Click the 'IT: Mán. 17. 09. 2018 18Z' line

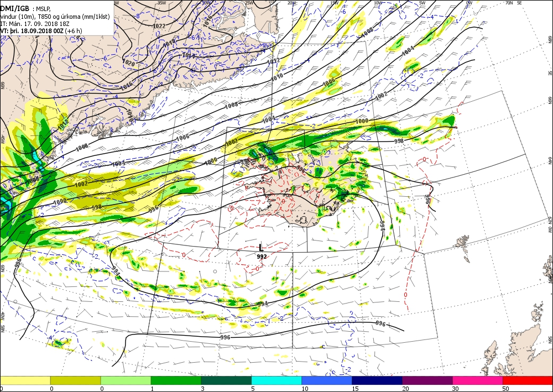click(x=34, y=24)
